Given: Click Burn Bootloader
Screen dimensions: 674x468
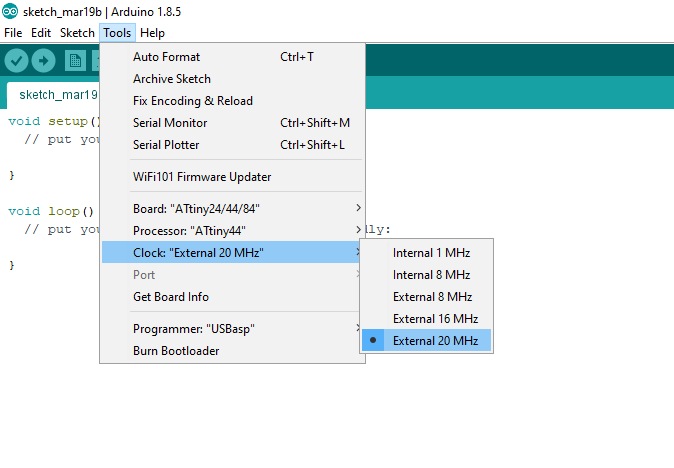Looking at the screenshot, I should (176, 351).
